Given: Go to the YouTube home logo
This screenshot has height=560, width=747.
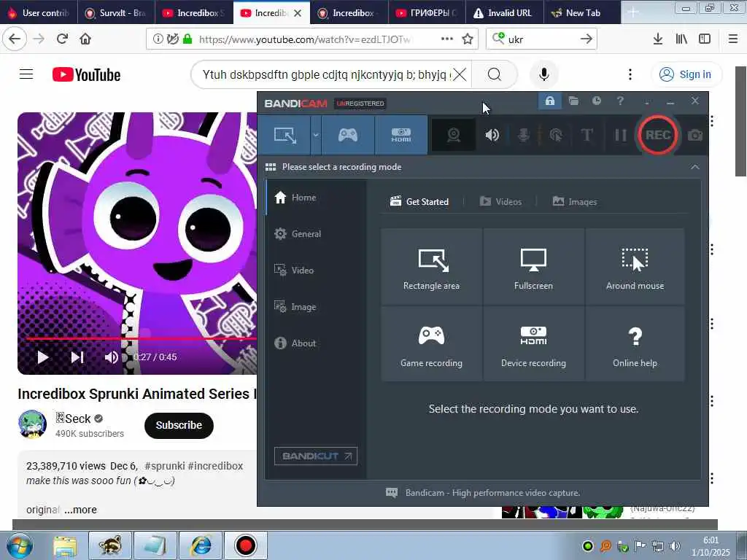Looking at the screenshot, I should click(86, 75).
